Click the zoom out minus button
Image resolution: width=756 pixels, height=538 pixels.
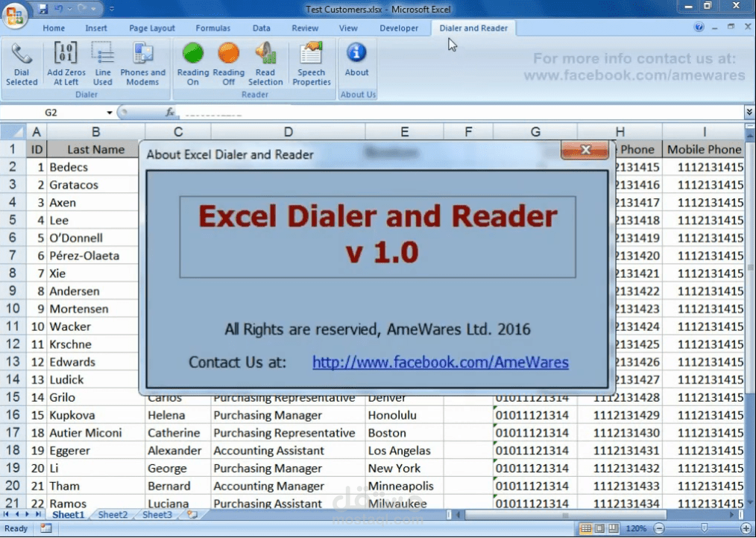coord(659,528)
